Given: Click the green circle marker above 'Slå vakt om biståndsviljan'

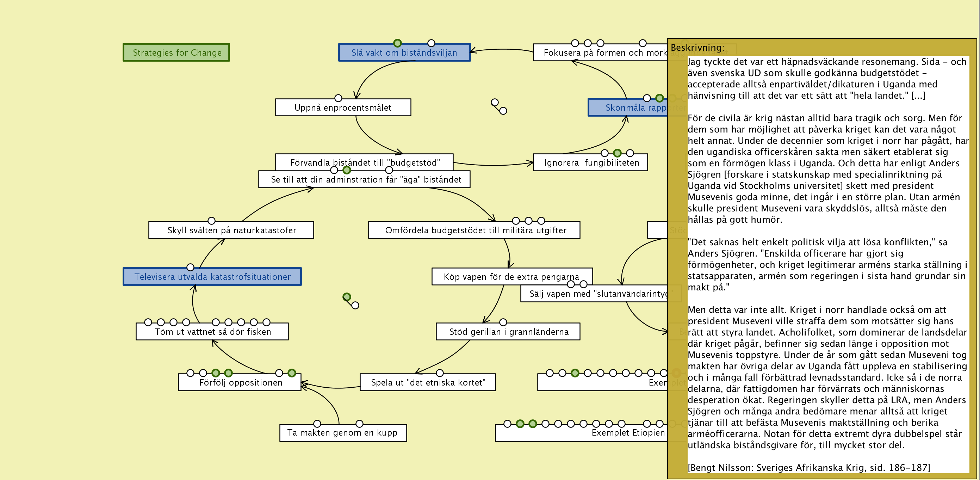Looking at the screenshot, I should (397, 43).
